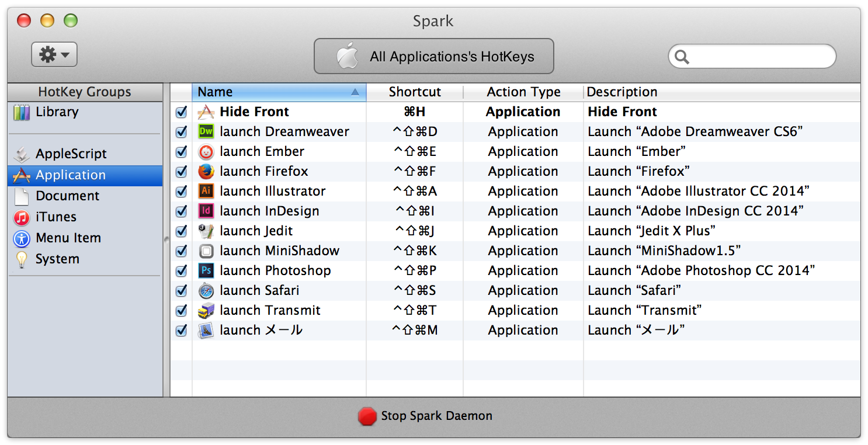
Task: Select the Application hotkey group
Action: (85, 175)
